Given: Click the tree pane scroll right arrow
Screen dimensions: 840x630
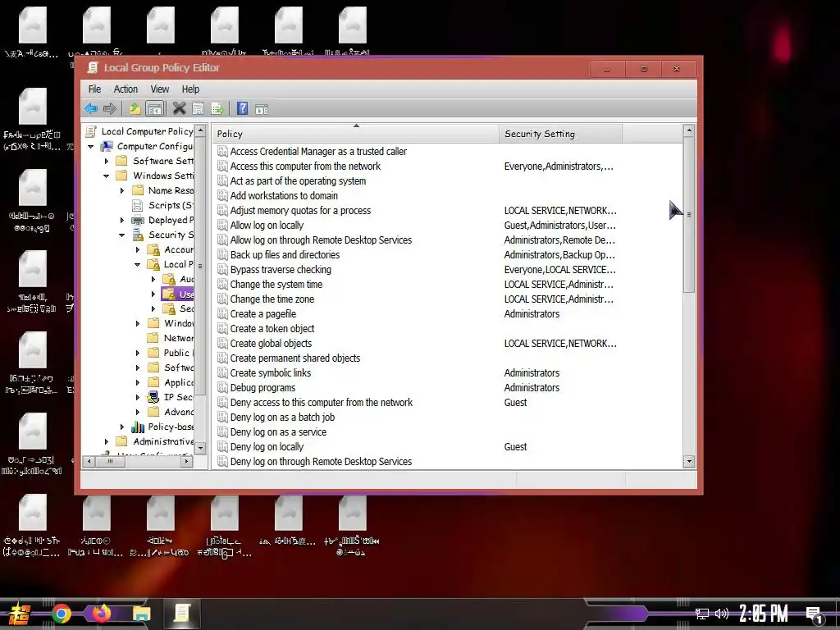Looking at the screenshot, I should click(x=186, y=461).
